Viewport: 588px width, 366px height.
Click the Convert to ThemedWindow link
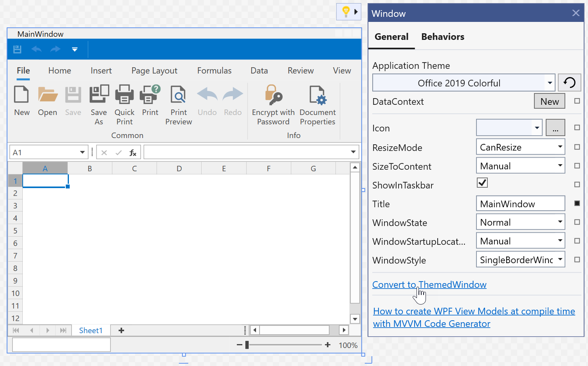click(x=429, y=285)
